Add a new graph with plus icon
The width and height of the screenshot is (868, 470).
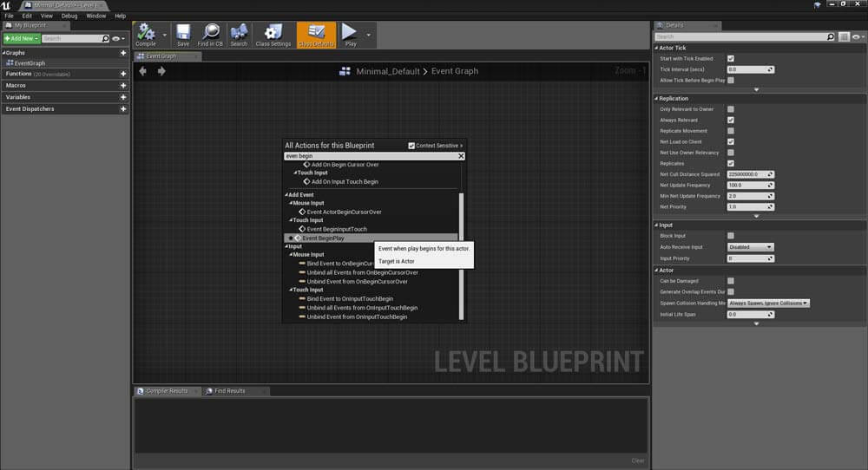123,53
